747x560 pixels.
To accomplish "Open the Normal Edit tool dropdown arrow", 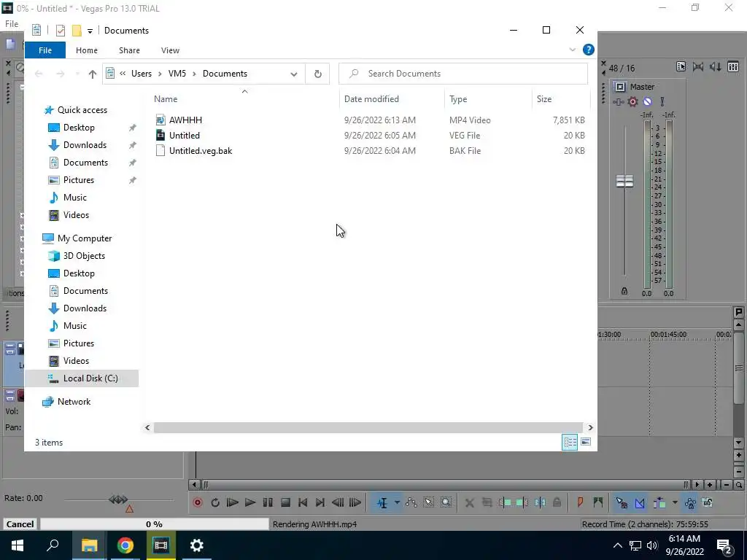I will [397, 502].
